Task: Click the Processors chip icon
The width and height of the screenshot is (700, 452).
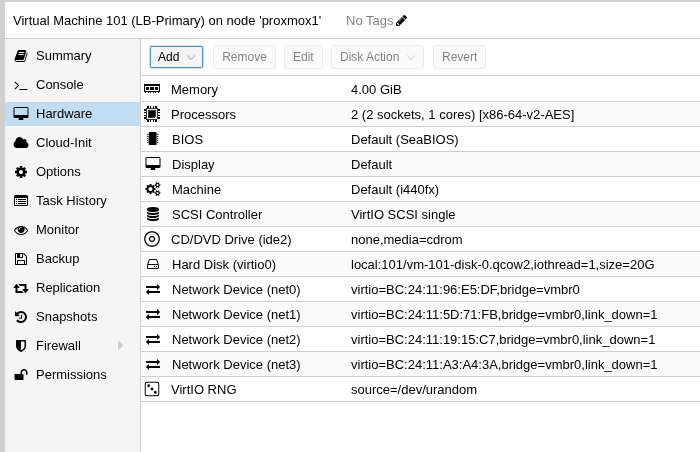Action: [x=152, y=114]
